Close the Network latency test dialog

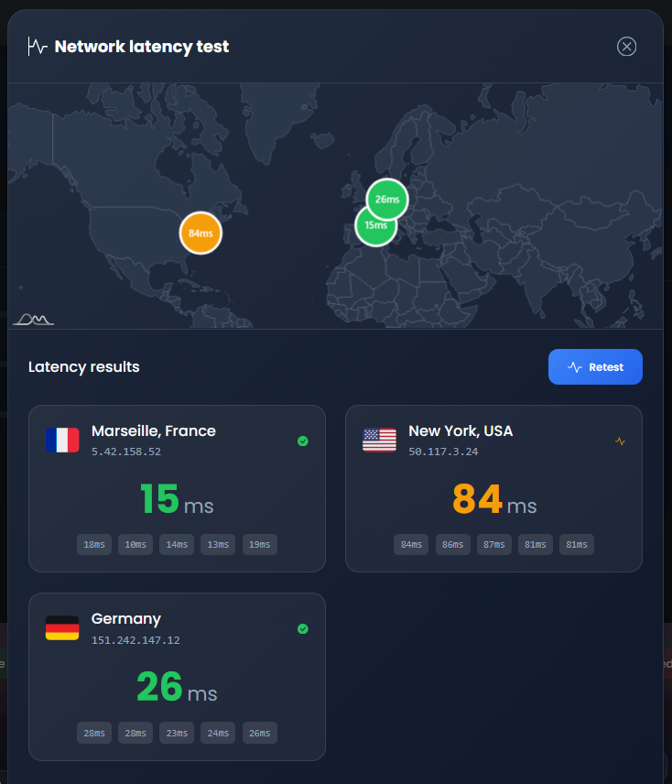626,47
